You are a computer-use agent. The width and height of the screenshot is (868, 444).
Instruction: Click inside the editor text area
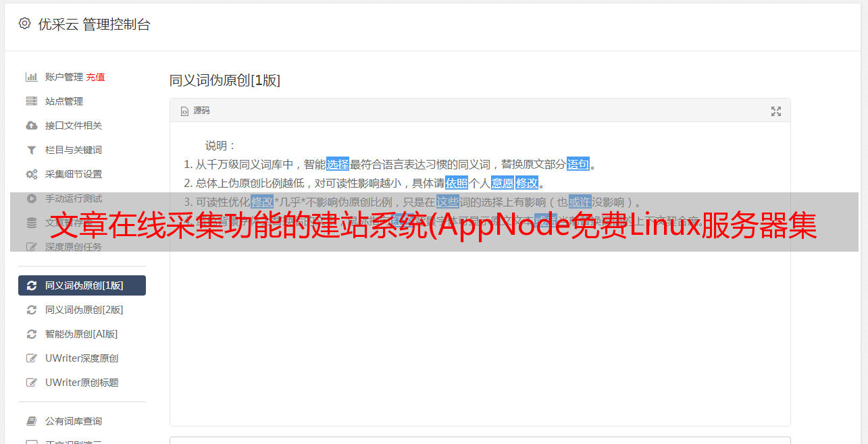pos(480,273)
